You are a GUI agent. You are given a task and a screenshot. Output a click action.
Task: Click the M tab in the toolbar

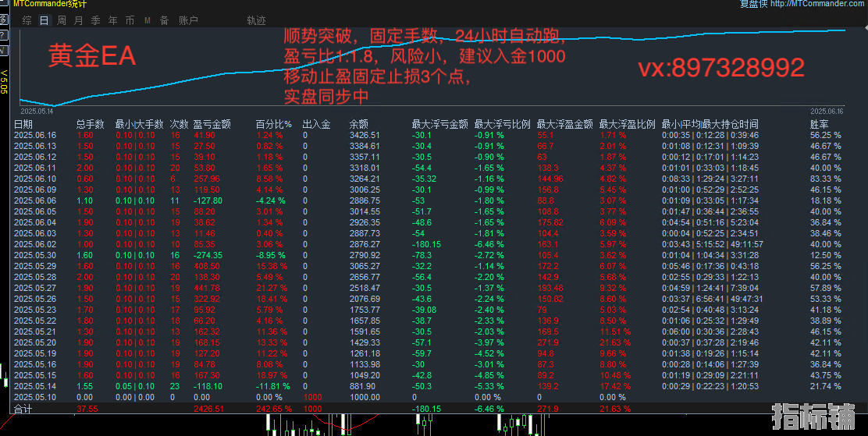click(x=148, y=20)
